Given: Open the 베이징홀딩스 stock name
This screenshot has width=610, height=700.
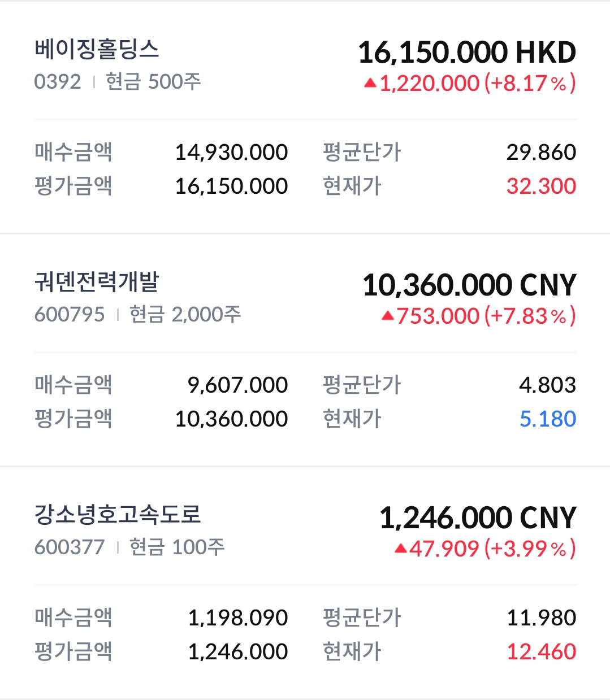Looking at the screenshot, I should coord(97,49).
